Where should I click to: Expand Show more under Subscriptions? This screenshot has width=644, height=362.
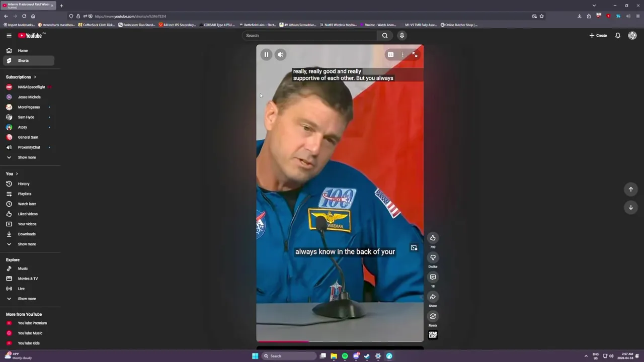coord(28,157)
